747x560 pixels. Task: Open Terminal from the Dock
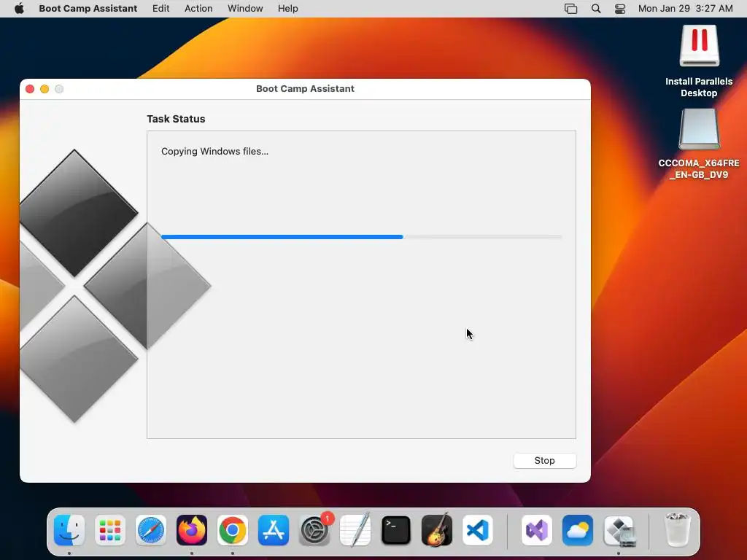point(396,530)
